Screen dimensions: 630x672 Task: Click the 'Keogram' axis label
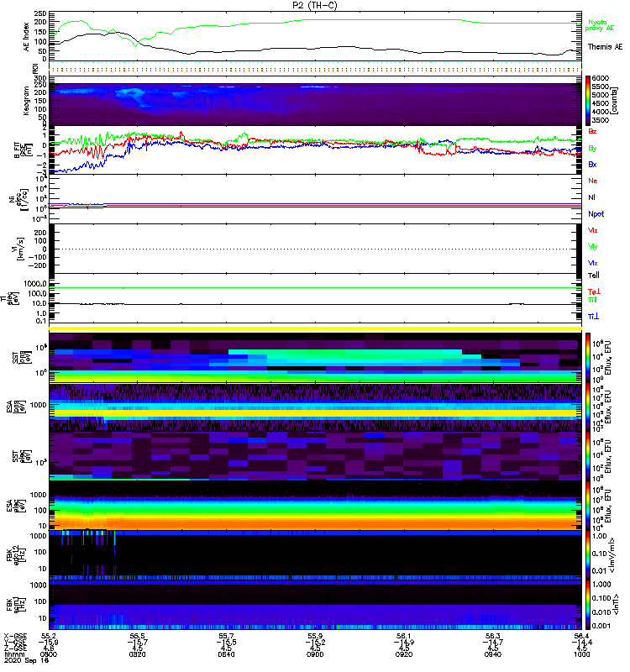point(27,101)
